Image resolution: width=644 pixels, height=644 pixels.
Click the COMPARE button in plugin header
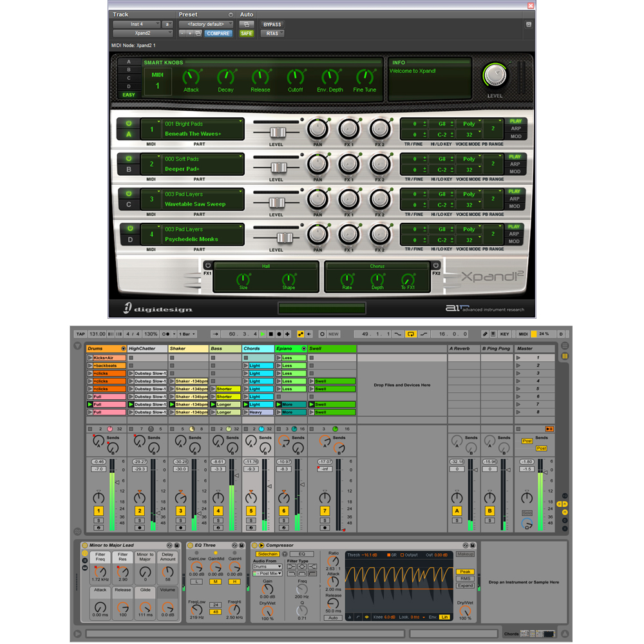[x=218, y=33]
